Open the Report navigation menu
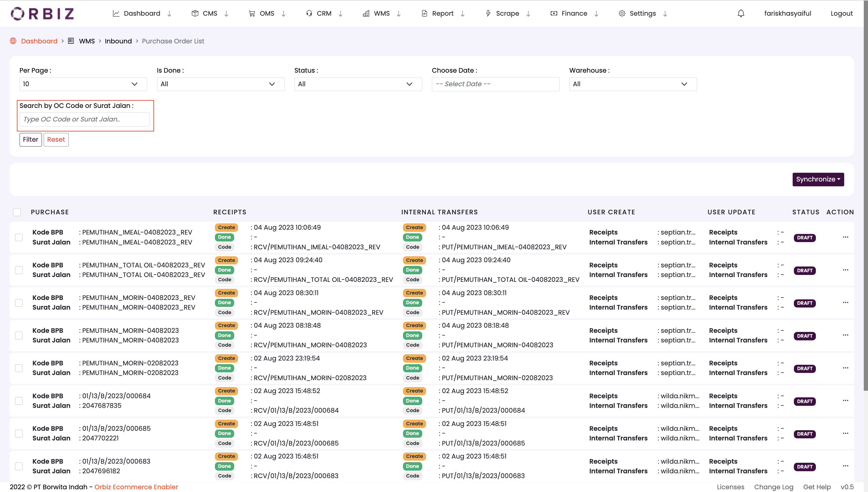 point(443,14)
